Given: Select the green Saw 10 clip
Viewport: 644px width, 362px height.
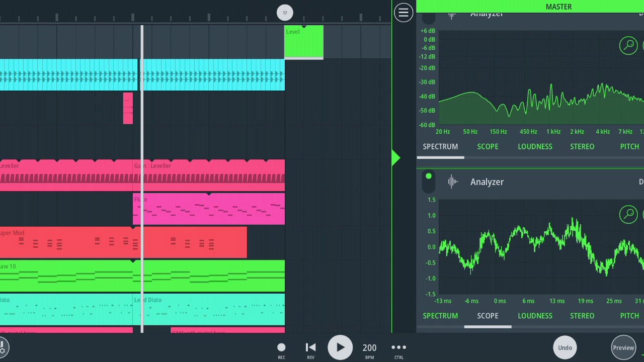Looking at the screenshot, I should pos(142,276).
